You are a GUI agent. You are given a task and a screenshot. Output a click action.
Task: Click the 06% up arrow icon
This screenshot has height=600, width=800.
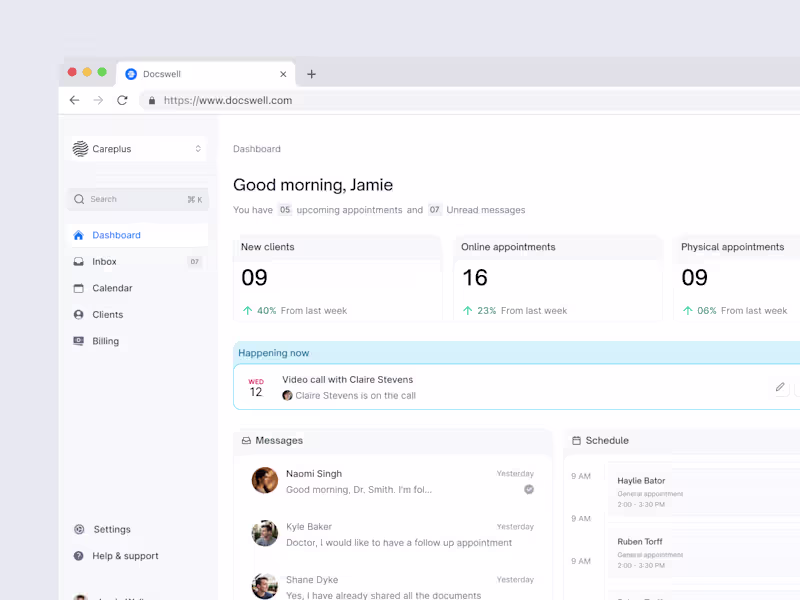pos(688,311)
